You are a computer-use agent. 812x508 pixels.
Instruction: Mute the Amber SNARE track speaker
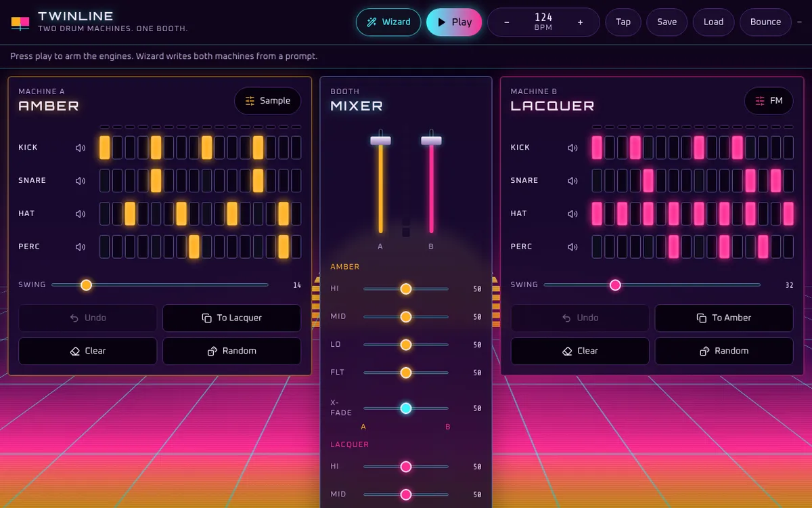click(x=81, y=181)
